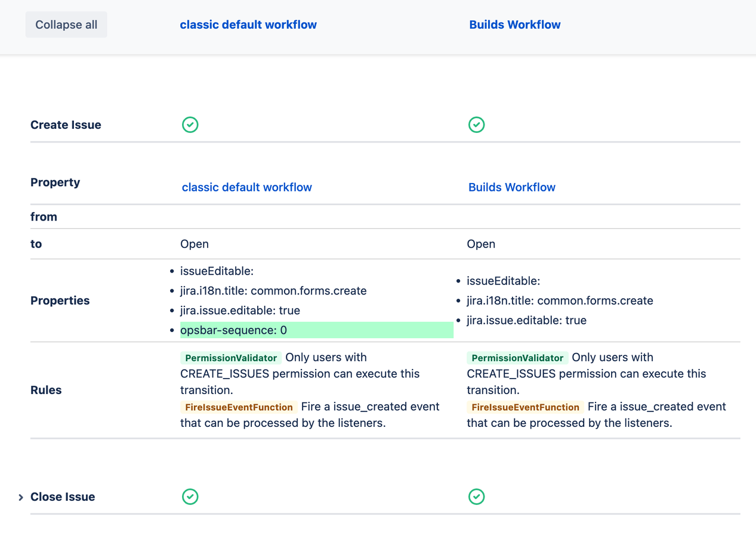
Task: Click PermissionValidator tag in classic default workflow rules
Action: point(231,358)
